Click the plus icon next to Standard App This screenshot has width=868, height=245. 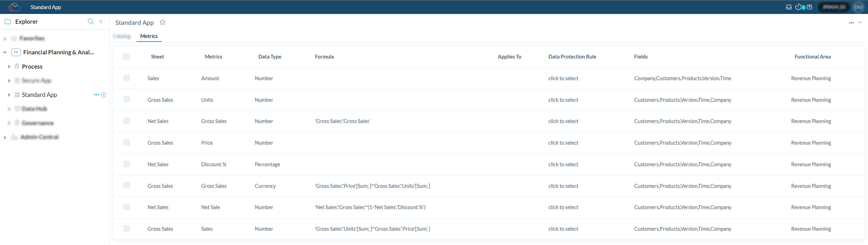coord(104,95)
